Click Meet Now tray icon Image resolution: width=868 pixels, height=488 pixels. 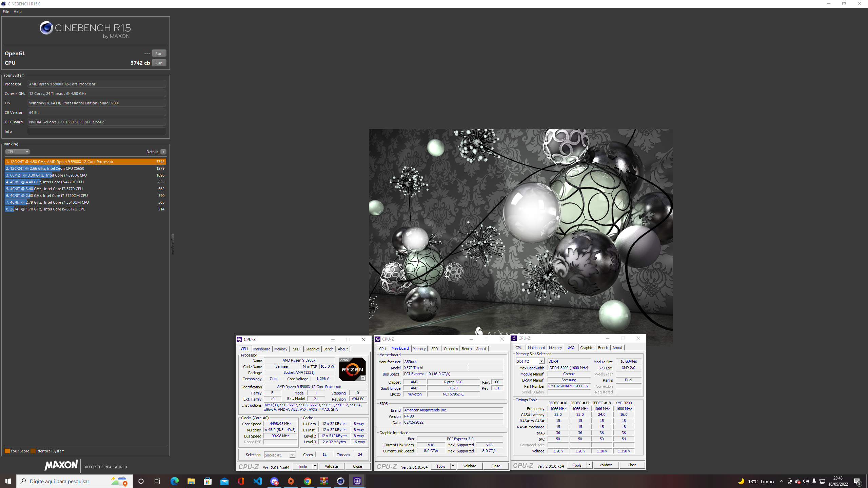pyautogui.click(x=790, y=481)
